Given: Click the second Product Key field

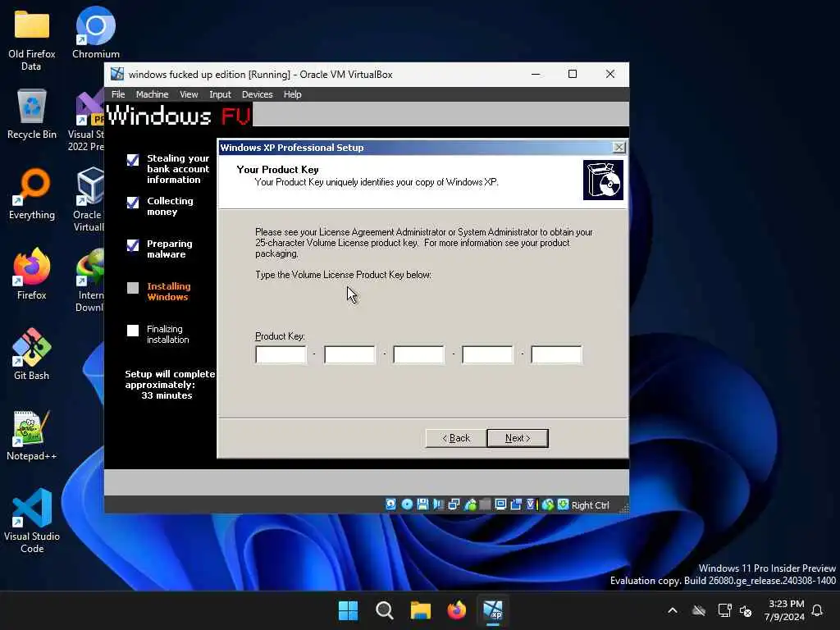Looking at the screenshot, I should [x=349, y=354].
